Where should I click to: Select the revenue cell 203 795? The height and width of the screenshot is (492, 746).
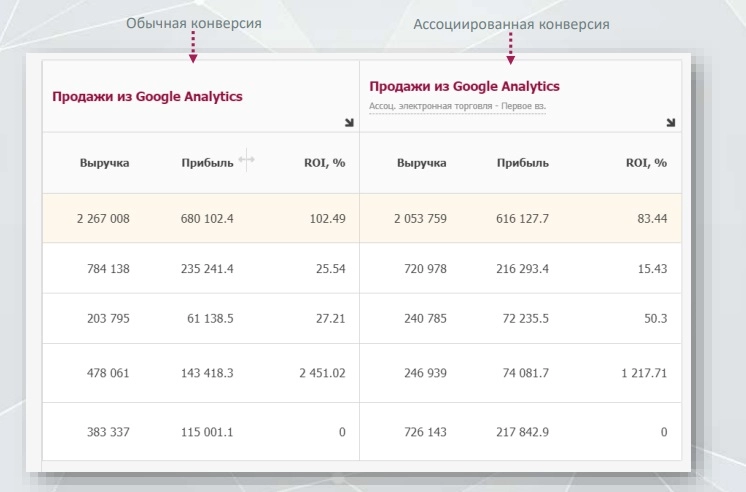108,318
